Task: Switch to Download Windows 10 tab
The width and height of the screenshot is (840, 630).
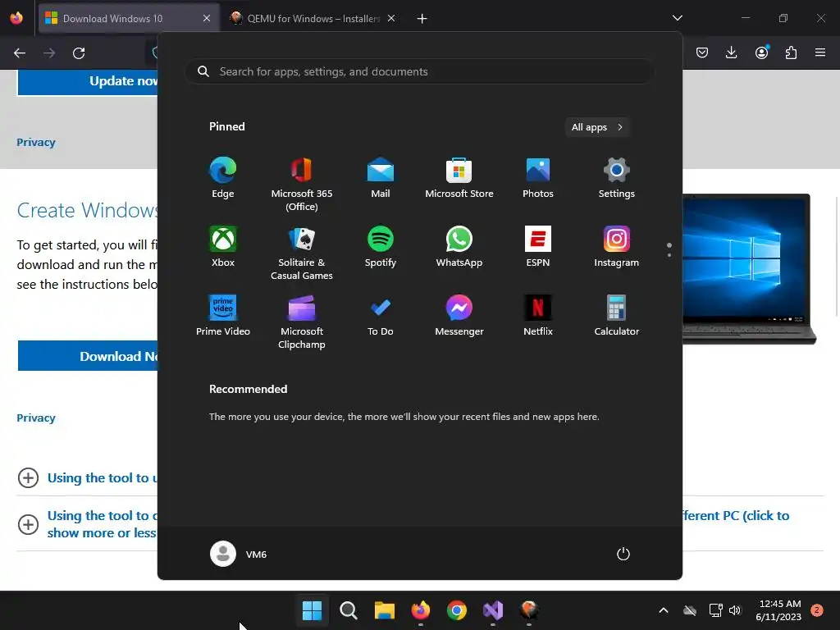Action: [x=129, y=18]
